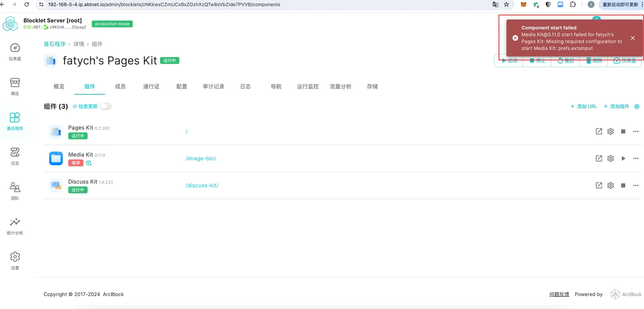Open Media Kit in new window icon
Viewport: 644px width, 309px height.
(x=599, y=158)
